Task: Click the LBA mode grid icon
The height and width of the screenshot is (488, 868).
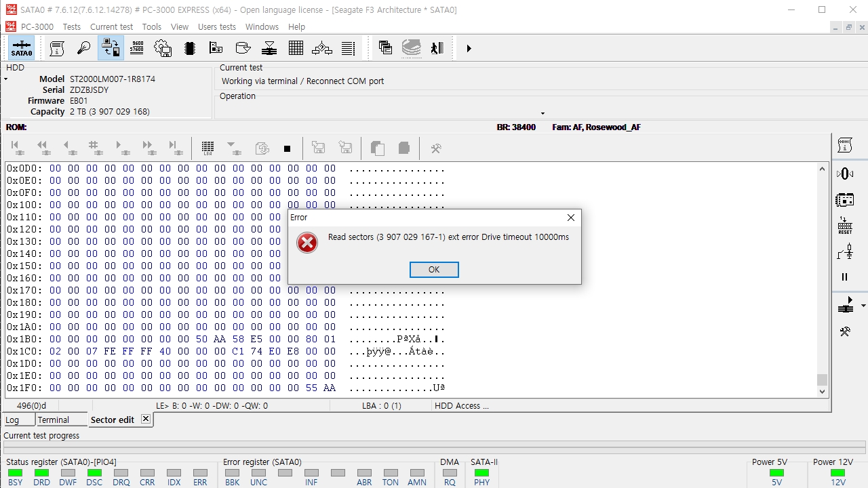Action: (208, 148)
